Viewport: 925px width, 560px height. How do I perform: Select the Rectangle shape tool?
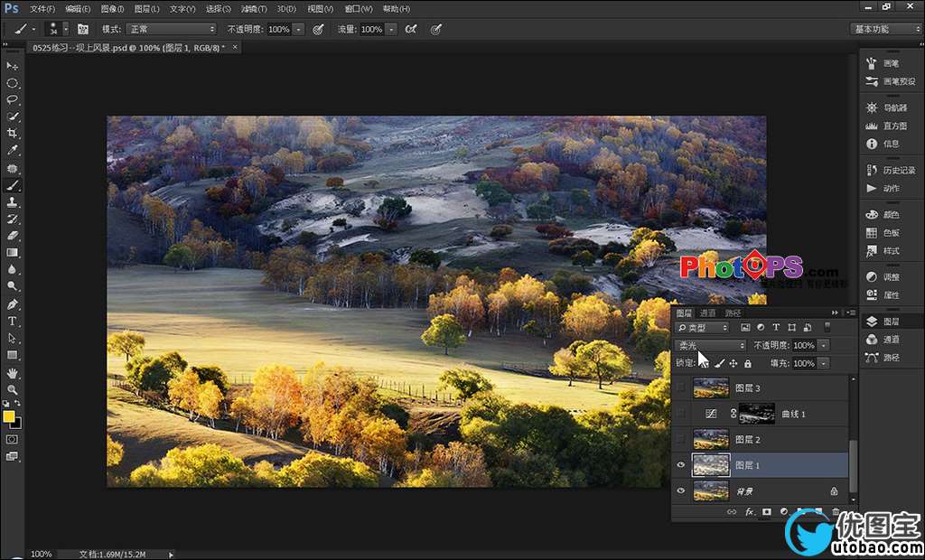(12, 355)
